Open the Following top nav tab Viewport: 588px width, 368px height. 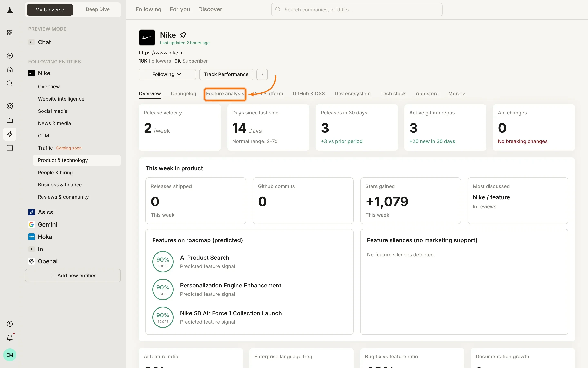[x=148, y=9]
